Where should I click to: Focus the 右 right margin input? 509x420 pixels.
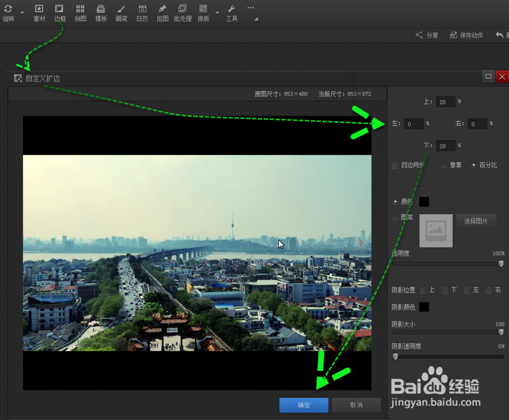pyautogui.click(x=477, y=124)
